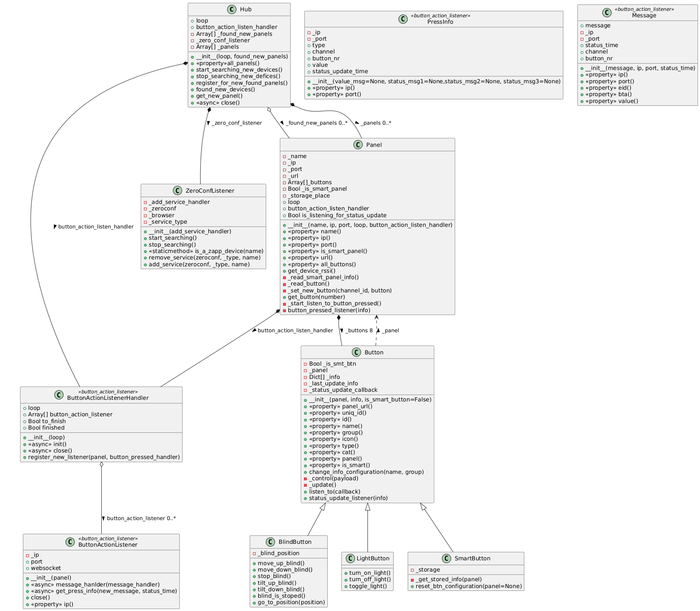Click _control(payload) in Button
This screenshot has height=611, width=700.
click(x=333, y=478)
